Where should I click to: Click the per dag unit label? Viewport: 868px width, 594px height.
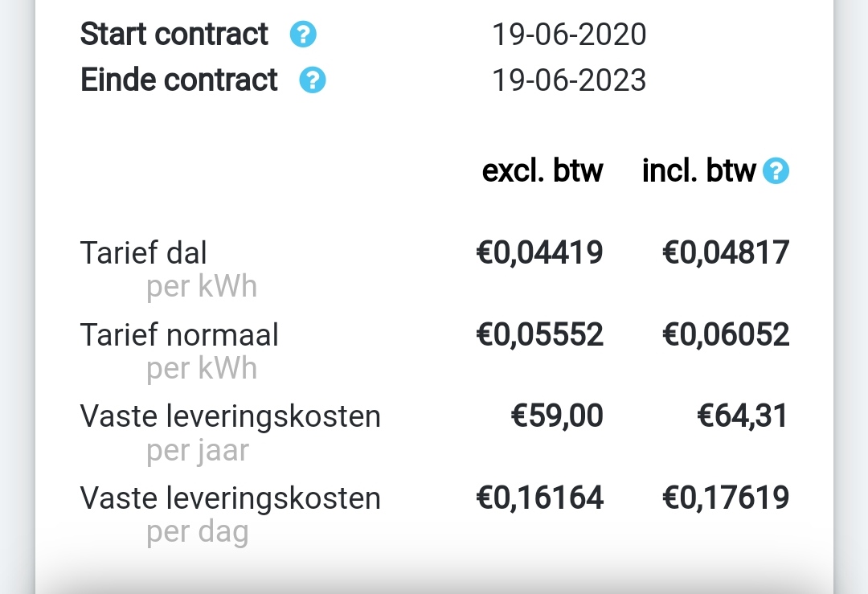(x=198, y=533)
